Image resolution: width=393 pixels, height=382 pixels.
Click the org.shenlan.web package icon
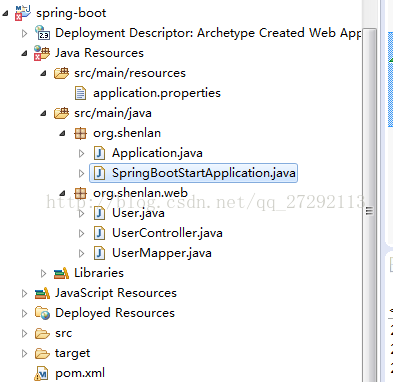(x=80, y=193)
